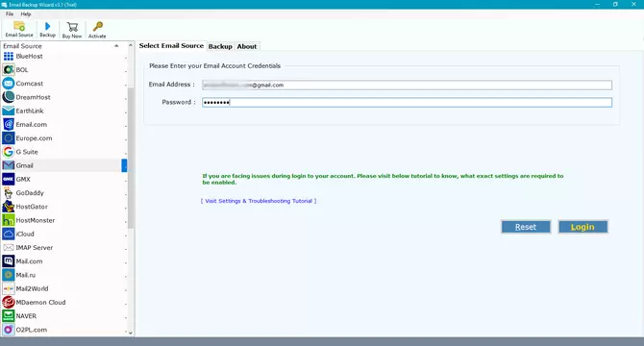Pick the EarthLink envelope icon

click(9, 111)
